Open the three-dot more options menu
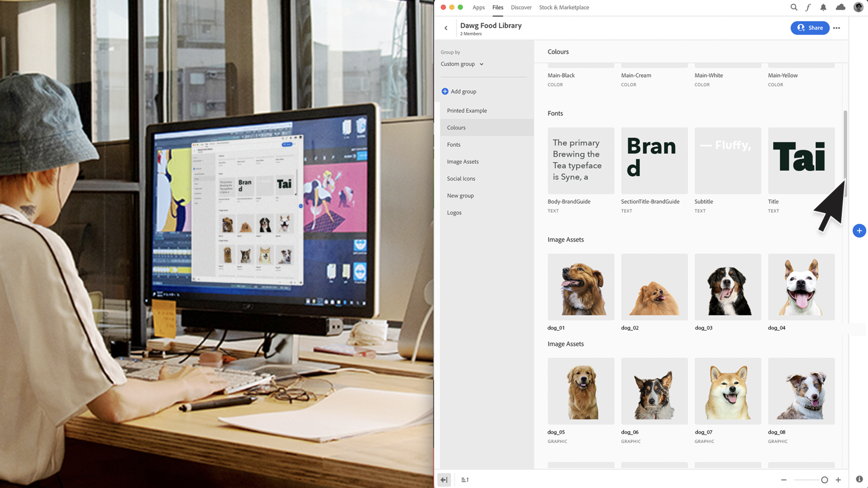868x488 pixels. pos(836,28)
